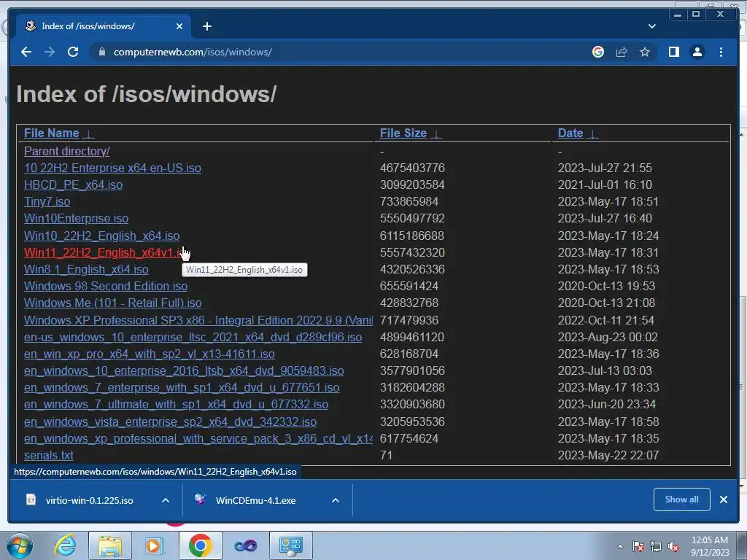This screenshot has width=747, height=560.
Task: Open downloaded virtio-win-0.1.225.iso
Action: point(89,500)
